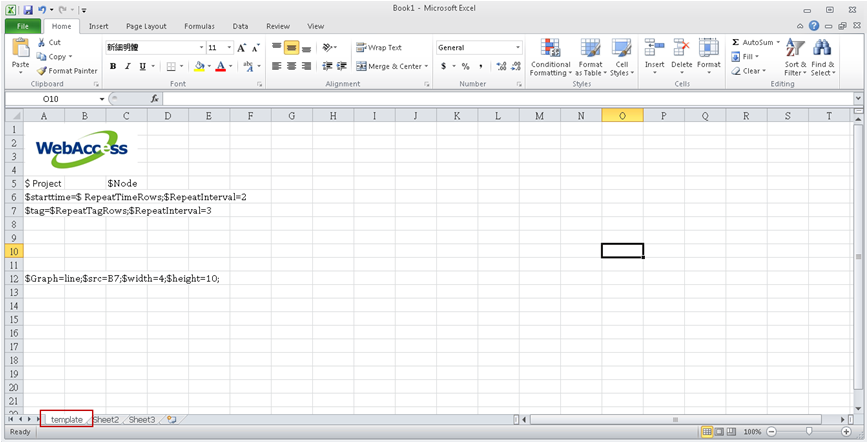Increase font size with the large A icon
868x443 pixels.
[241, 48]
